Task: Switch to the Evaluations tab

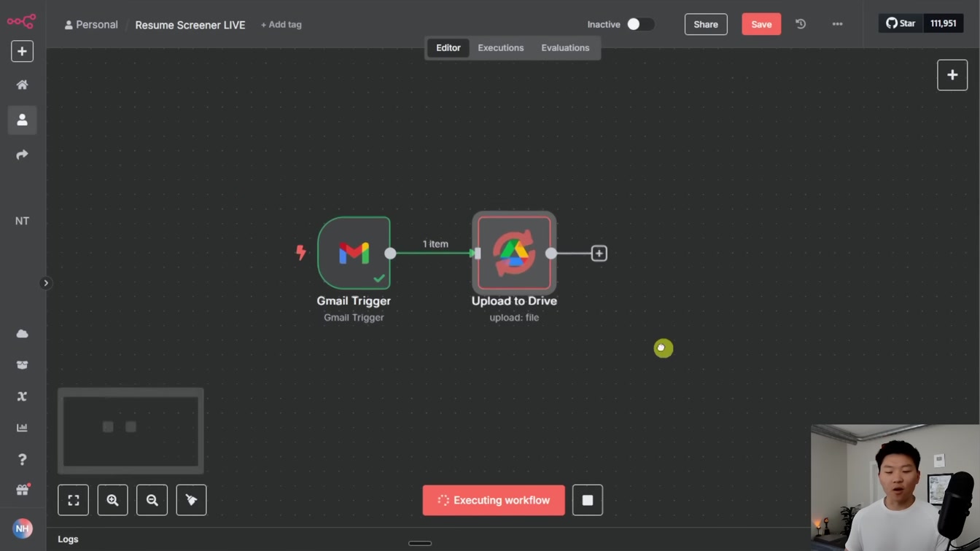Action: pyautogui.click(x=565, y=48)
